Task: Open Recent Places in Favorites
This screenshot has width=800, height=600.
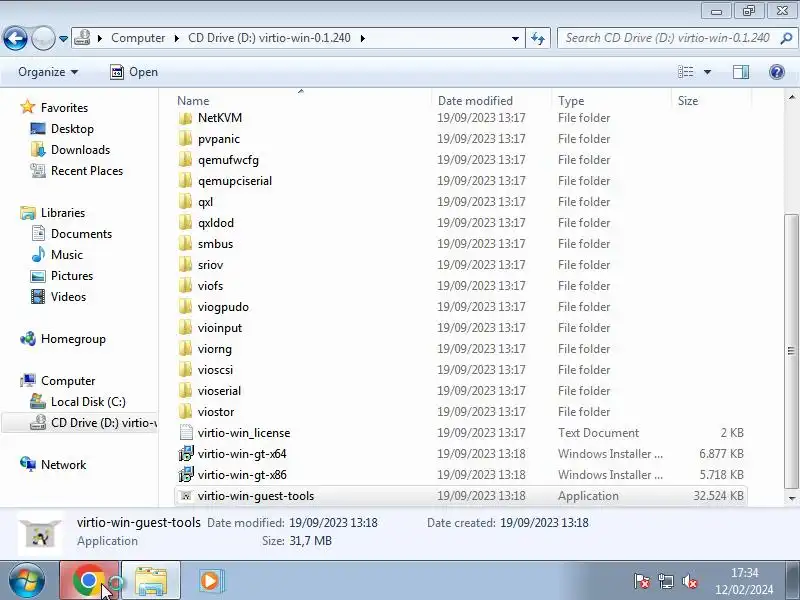Action: click(x=87, y=170)
